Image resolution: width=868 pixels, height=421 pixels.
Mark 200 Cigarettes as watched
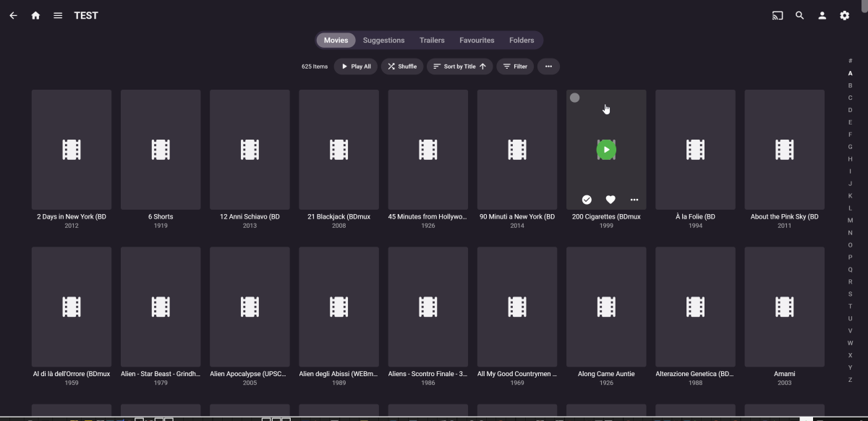pyautogui.click(x=587, y=200)
